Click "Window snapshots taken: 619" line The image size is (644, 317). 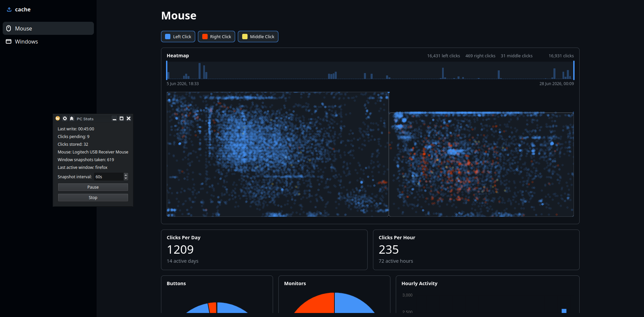coord(86,160)
